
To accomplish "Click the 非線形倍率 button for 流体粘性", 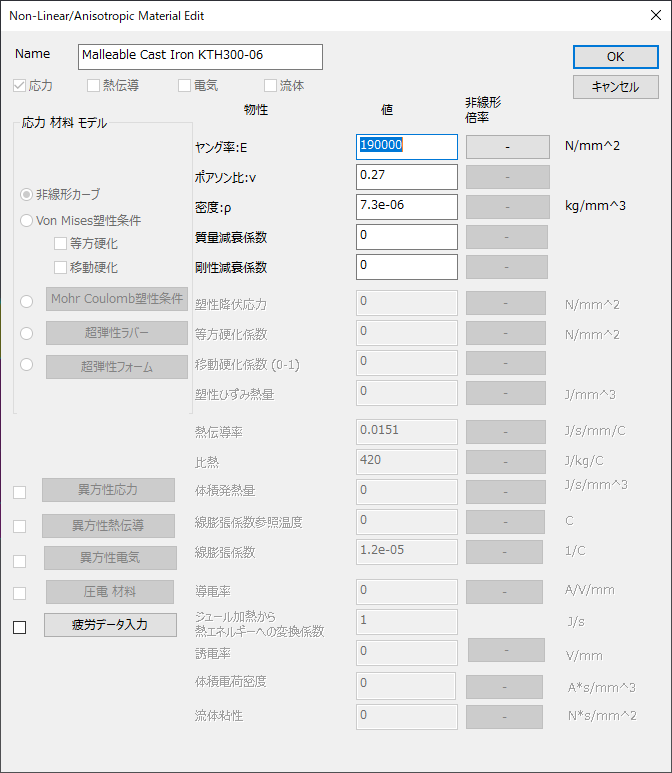I will coord(504,717).
